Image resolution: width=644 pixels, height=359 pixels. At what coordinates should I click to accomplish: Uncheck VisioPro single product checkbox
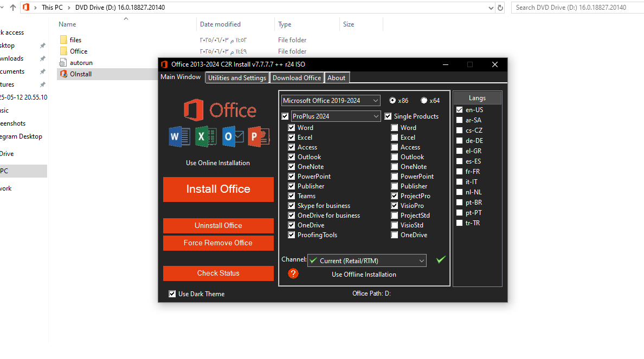pyautogui.click(x=394, y=206)
